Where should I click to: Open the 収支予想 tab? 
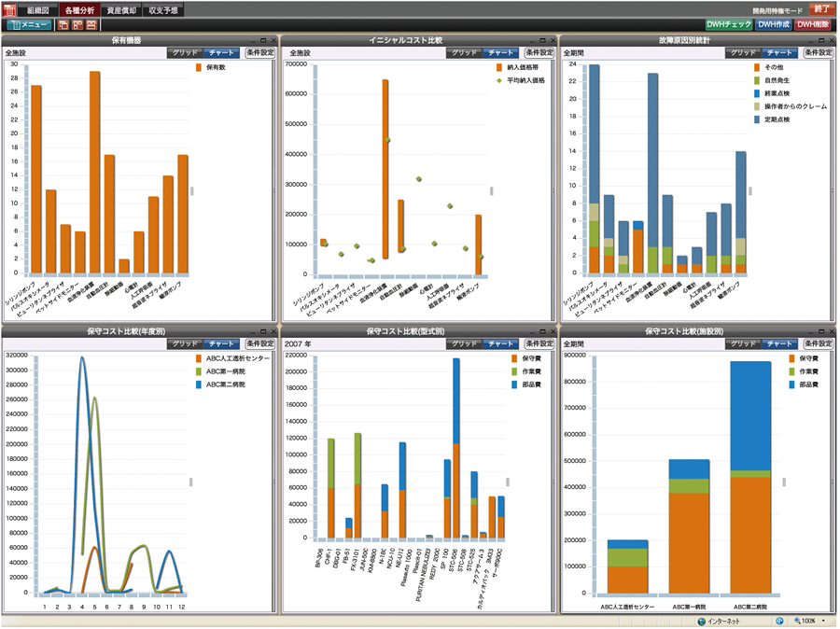tap(164, 9)
